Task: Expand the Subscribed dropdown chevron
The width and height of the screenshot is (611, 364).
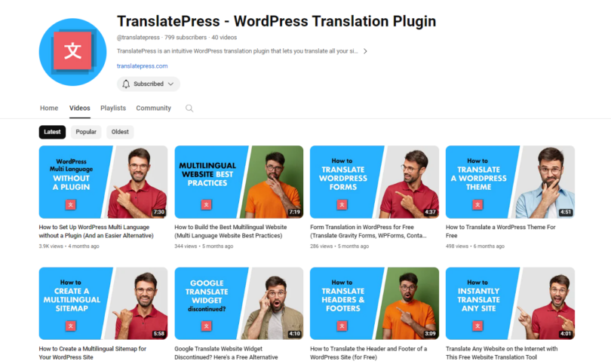Action: pyautogui.click(x=170, y=84)
